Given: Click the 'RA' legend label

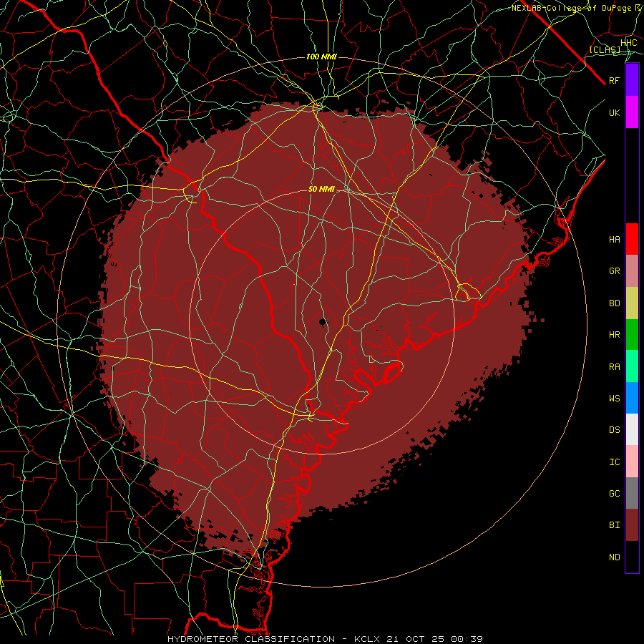Looking at the screenshot, I should [615, 367].
